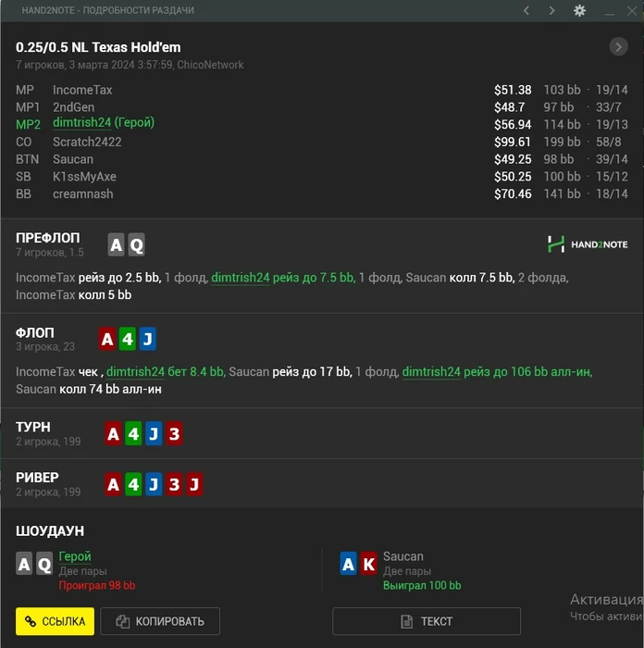Viewport: 644px width, 648px height.
Task: Click green 4 card in flop row
Action: (x=128, y=339)
